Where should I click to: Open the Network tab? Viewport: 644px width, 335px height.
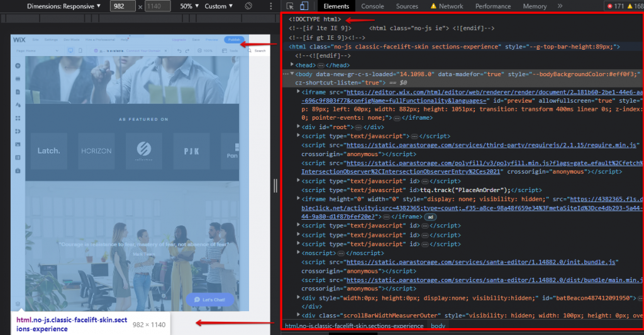tap(451, 6)
